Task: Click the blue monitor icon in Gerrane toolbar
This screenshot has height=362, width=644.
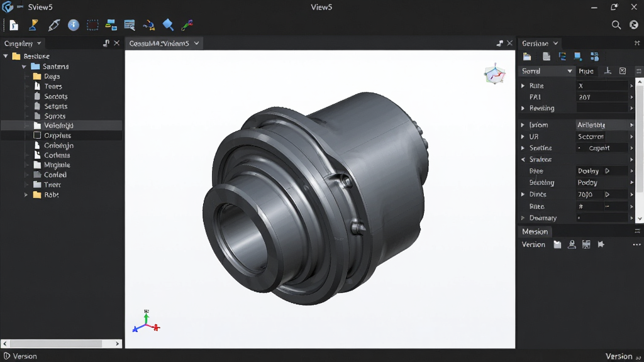Action: tap(578, 57)
